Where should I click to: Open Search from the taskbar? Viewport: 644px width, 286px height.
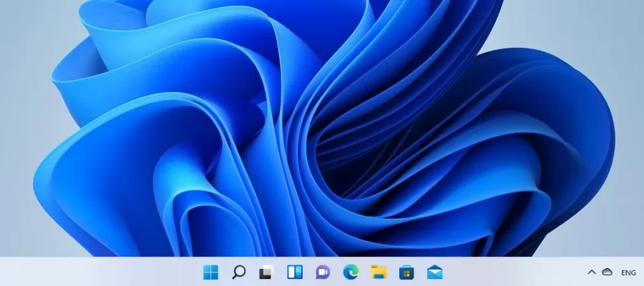tap(238, 272)
